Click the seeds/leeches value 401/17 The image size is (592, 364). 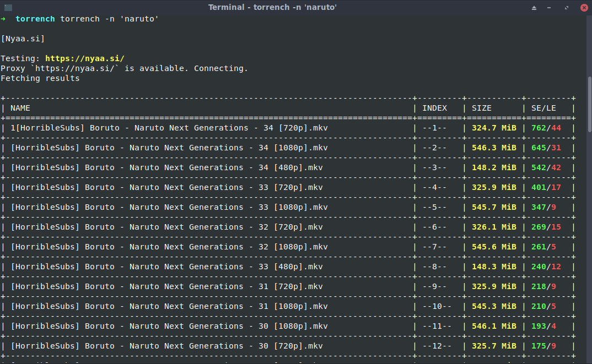pyautogui.click(x=546, y=187)
